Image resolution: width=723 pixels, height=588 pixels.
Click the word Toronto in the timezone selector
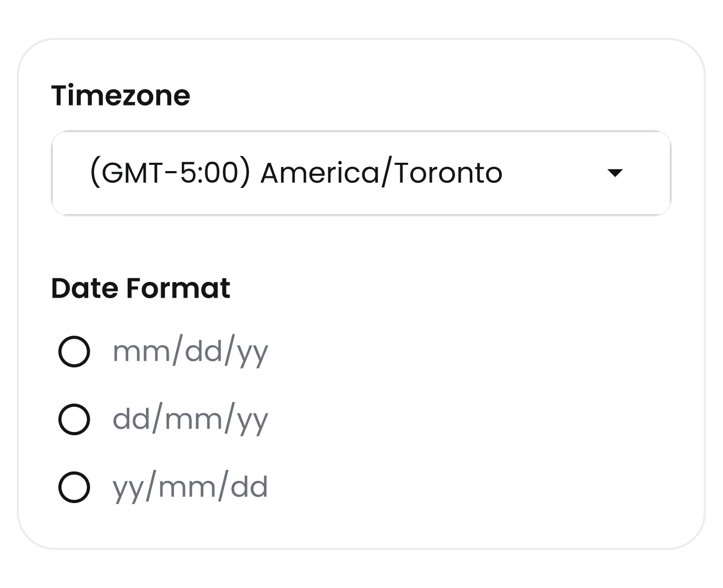[x=448, y=173]
